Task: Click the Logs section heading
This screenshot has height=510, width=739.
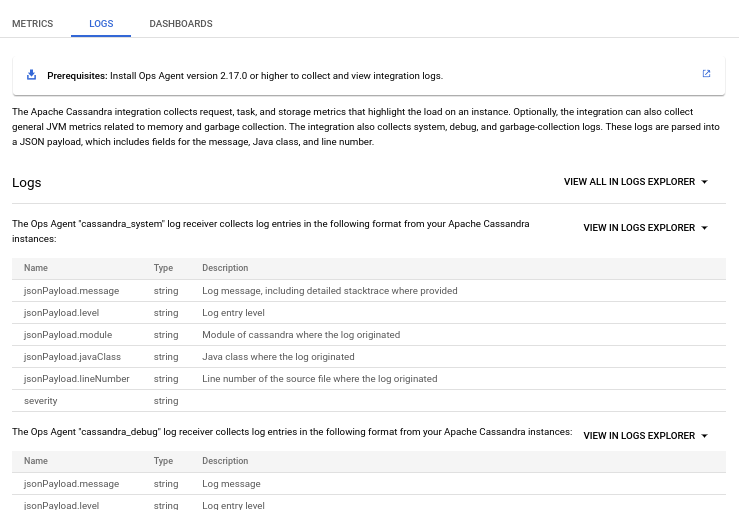Action: pyautogui.click(x=26, y=183)
